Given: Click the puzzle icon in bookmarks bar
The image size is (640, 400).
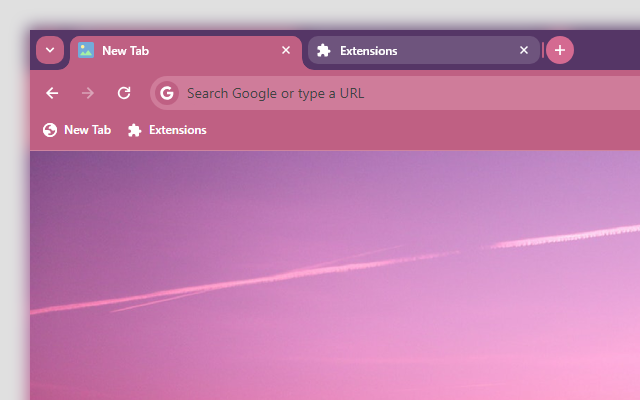Looking at the screenshot, I should point(134,130).
